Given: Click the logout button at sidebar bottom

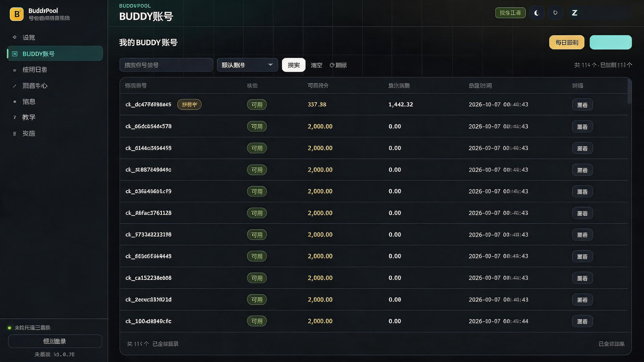Looking at the screenshot, I should pos(55,341).
